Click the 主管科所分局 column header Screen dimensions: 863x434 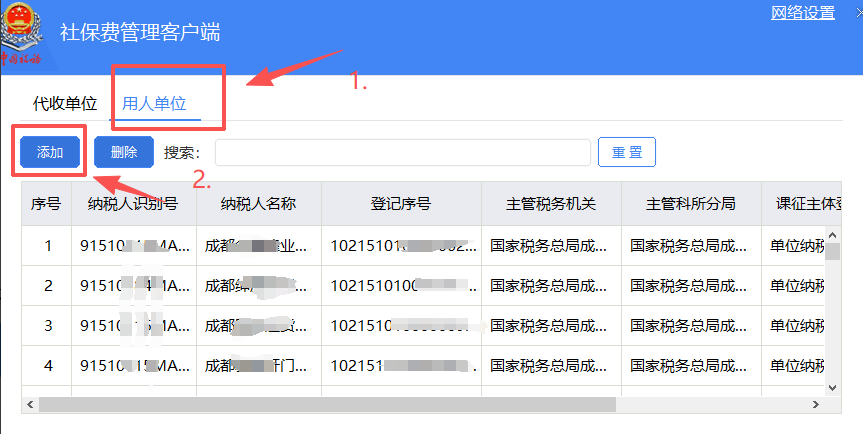tap(691, 204)
